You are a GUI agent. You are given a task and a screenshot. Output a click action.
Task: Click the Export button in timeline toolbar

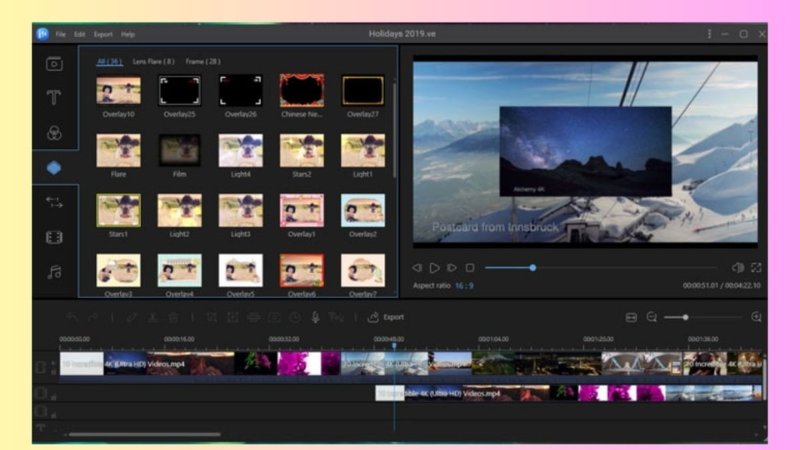(x=386, y=317)
